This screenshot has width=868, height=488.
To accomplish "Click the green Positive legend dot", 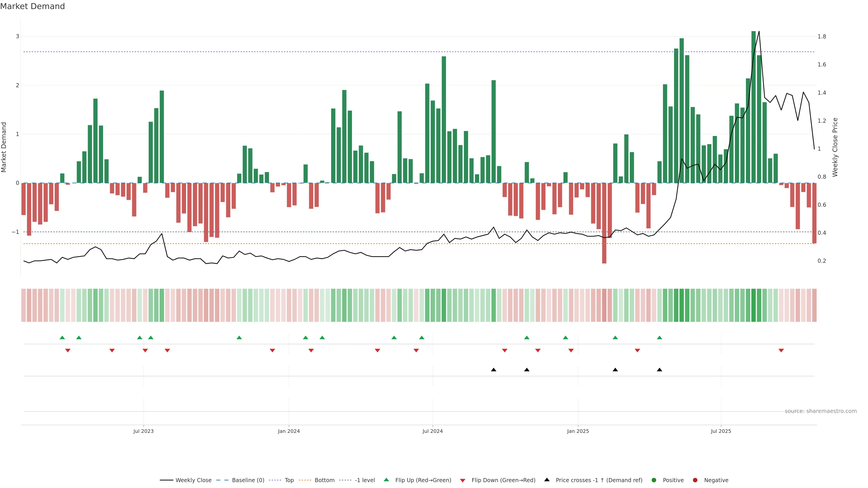I will point(654,480).
